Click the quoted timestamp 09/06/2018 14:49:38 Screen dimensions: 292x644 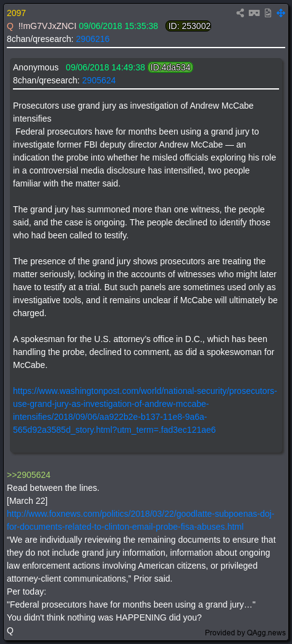(x=105, y=67)
